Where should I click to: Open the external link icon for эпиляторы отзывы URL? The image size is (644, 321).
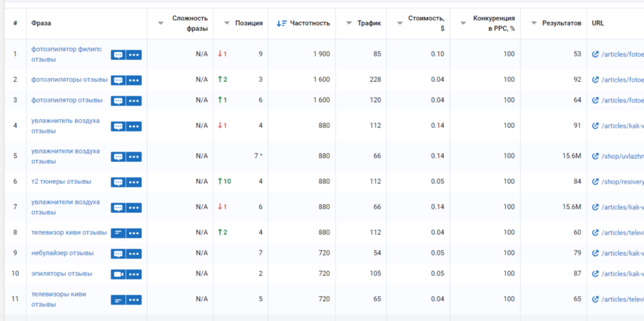(596, 274)
